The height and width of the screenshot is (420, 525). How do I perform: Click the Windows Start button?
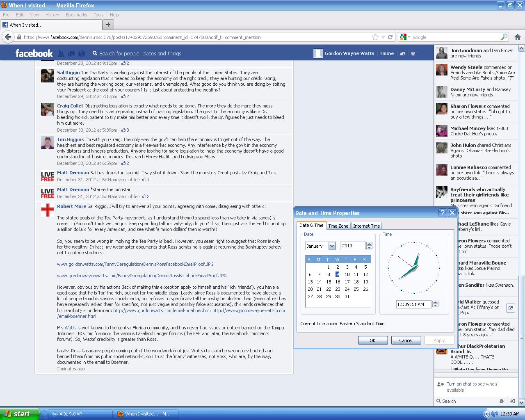pyautogui.click(x=20, y=414)
